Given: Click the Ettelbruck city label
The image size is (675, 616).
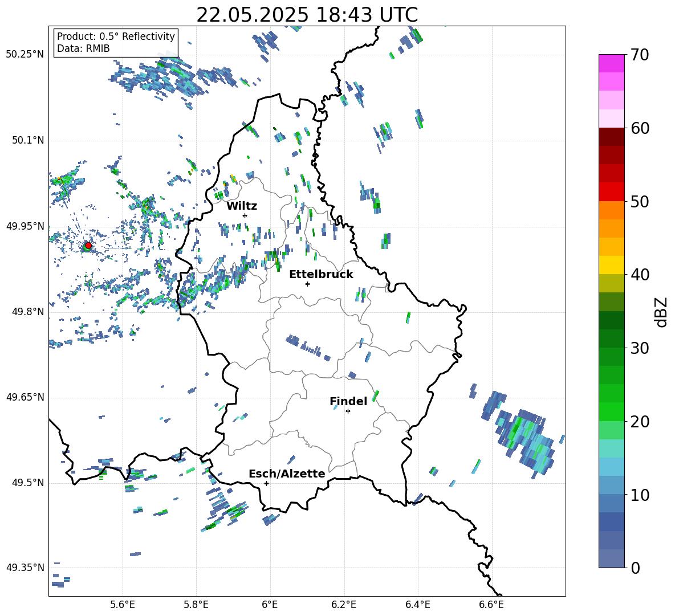Looking at the screenshot, I should pyautogui.click(x=321, y=275).
